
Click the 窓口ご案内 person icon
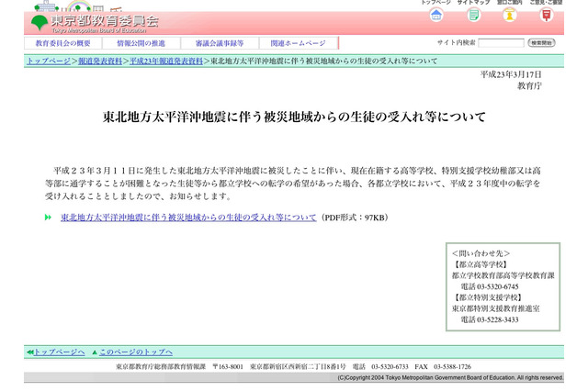[509, 15]
